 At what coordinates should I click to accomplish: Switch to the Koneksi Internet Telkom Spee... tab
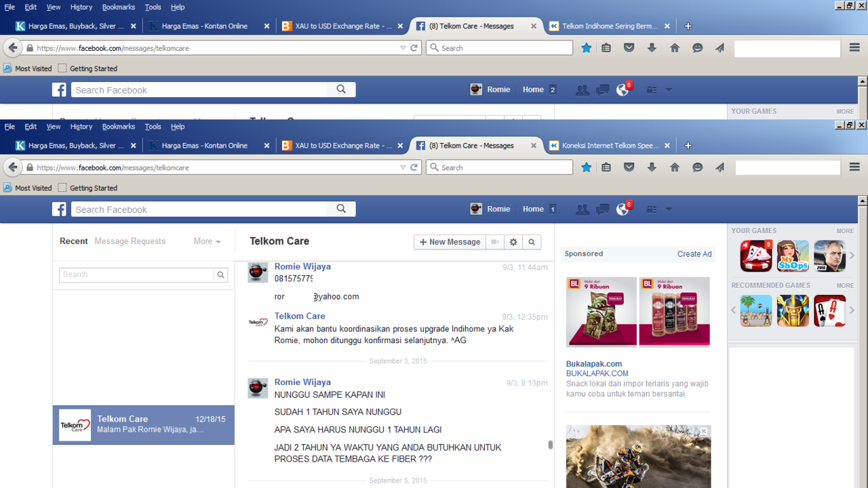coord(610,146)
